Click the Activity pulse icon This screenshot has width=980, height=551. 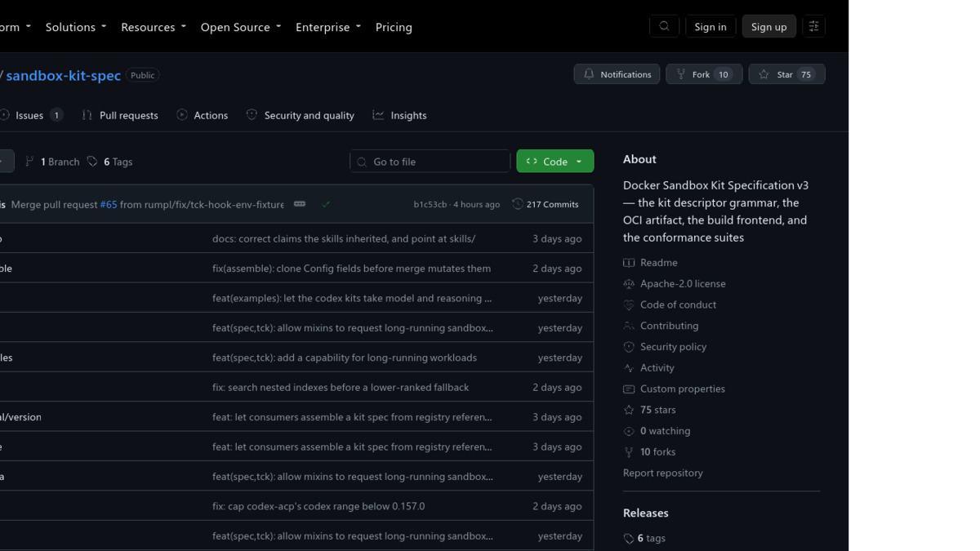(629, 368)
